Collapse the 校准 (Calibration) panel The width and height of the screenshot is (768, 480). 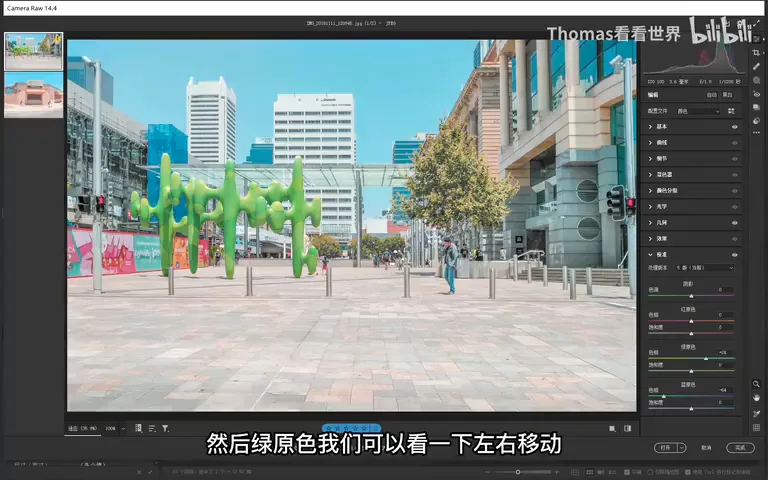tap(650, 255)
